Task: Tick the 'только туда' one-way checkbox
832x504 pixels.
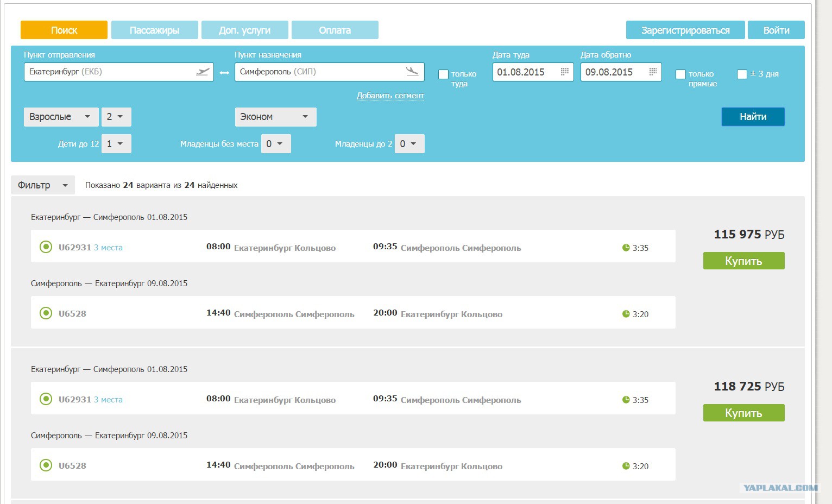Action: click(443, 74)
